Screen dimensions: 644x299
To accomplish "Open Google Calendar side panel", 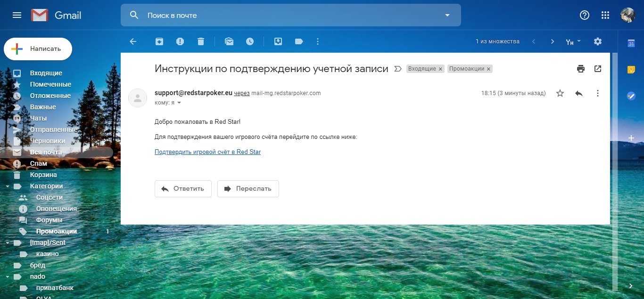I will (x=631, y=43).
